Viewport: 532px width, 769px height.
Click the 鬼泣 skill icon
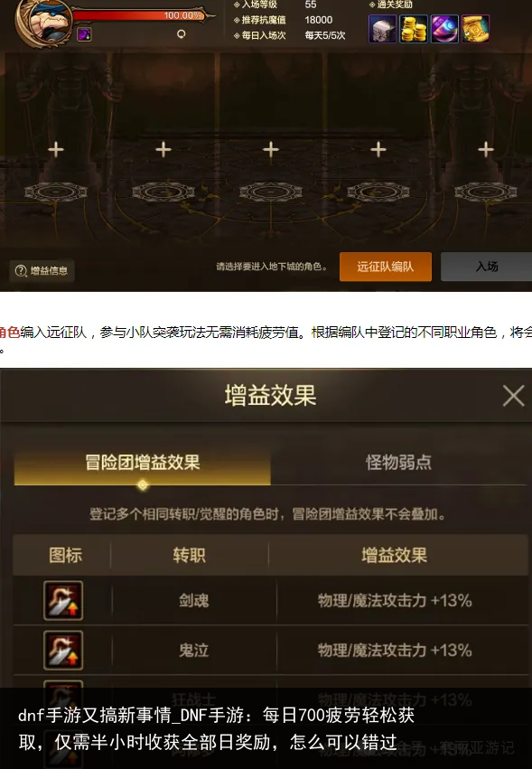click(63, 651)
